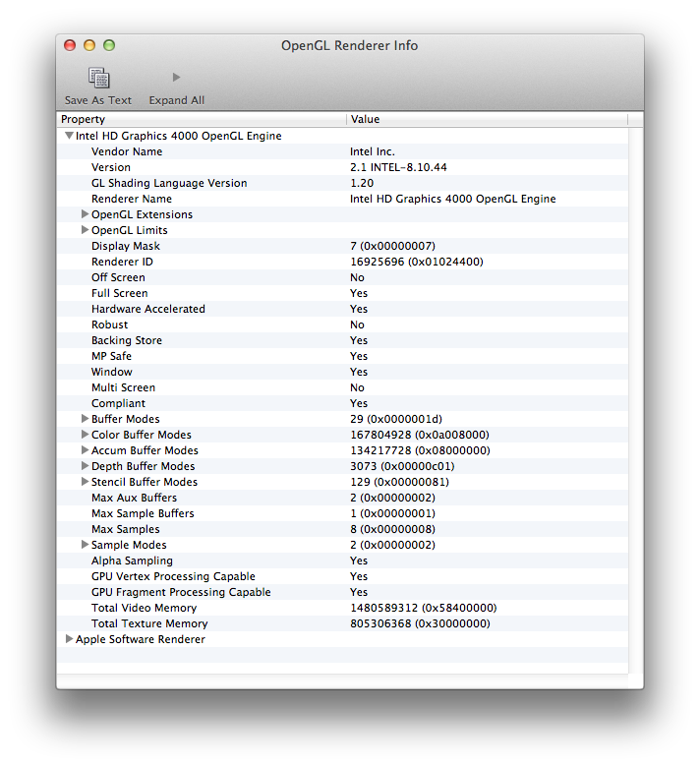Click the Expand All label
Image resolution: width=700 pixels, height=767 pixels.
177,100
